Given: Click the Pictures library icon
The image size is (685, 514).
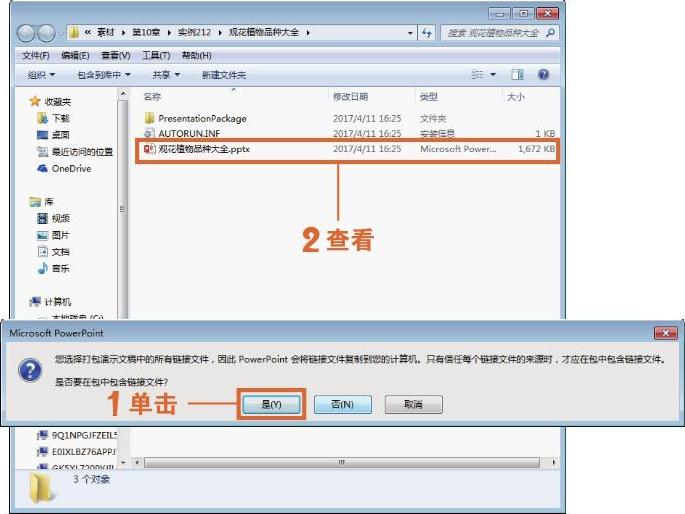Looking at the screenshot, I should tap(42, 235).
